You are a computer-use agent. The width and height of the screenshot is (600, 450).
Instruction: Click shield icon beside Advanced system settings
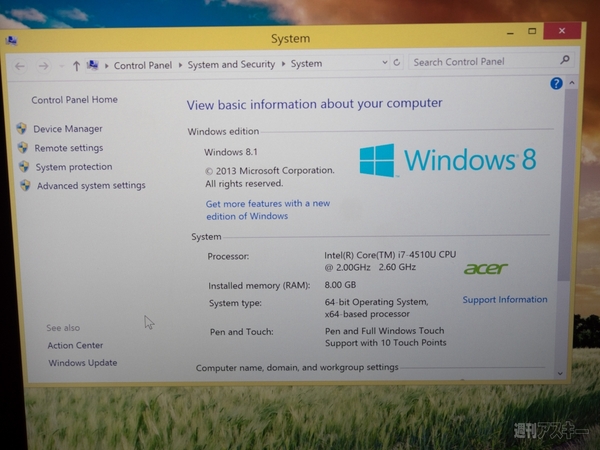click(x=25, y=185)
